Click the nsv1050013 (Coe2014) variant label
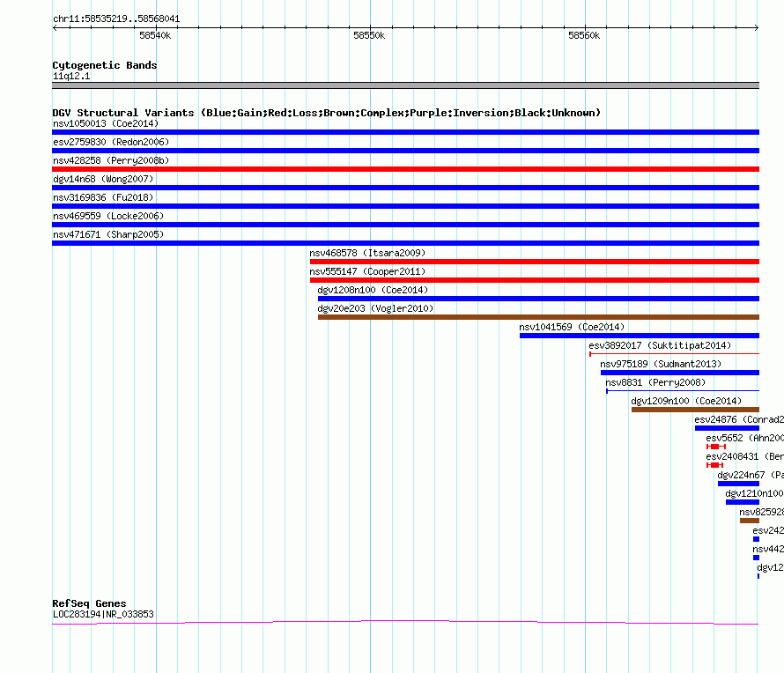784x673 pixels. [x=106, y=123]
